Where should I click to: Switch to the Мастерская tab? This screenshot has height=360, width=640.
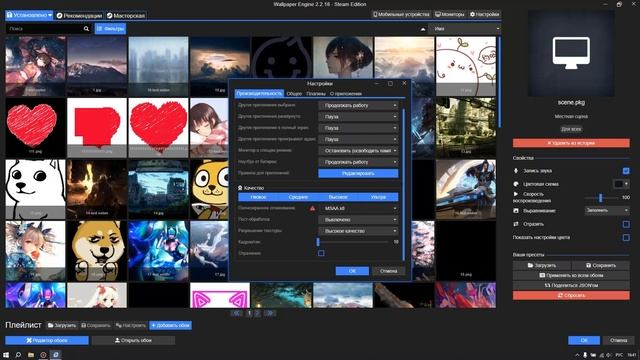click(x=126, y=16)
